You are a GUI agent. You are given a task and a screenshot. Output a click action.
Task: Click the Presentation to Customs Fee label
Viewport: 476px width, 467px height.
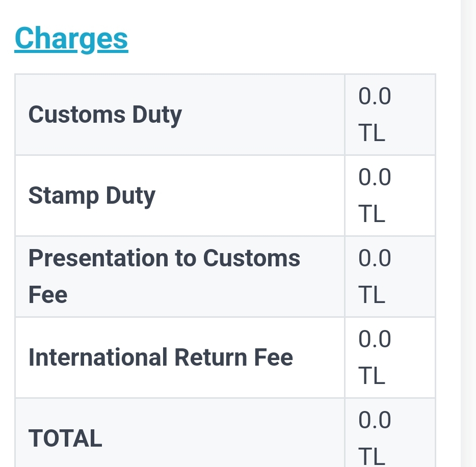coord(164,277)
